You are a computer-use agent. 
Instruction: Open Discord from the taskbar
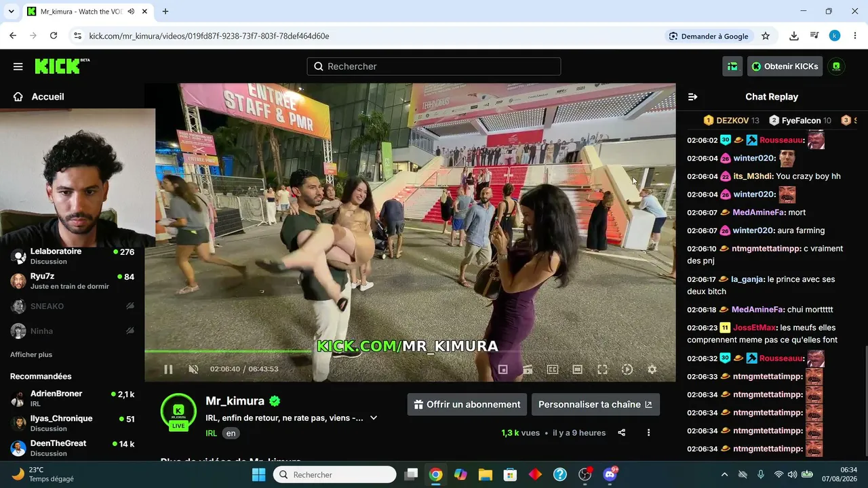(610, 474)
